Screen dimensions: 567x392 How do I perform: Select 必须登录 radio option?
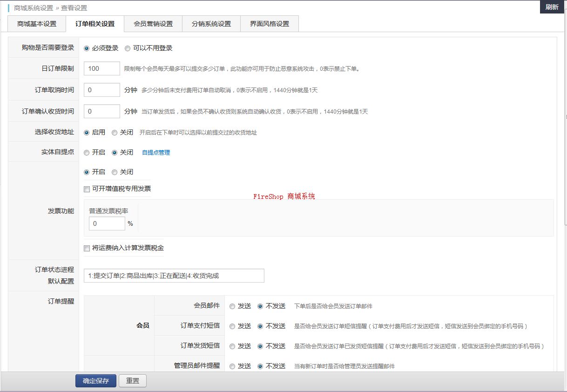pyautogui.click(x=87, y=48)
